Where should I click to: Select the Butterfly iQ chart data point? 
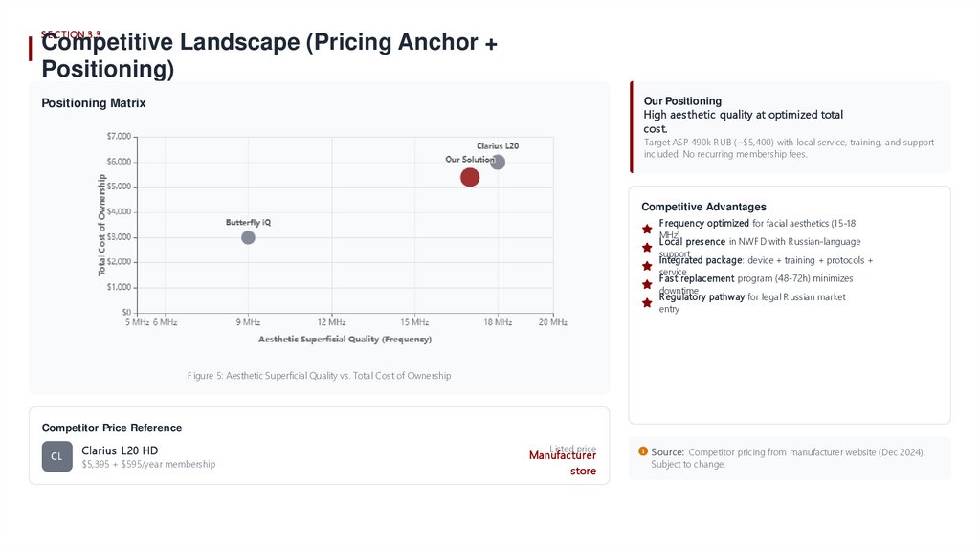click(248, 237)
